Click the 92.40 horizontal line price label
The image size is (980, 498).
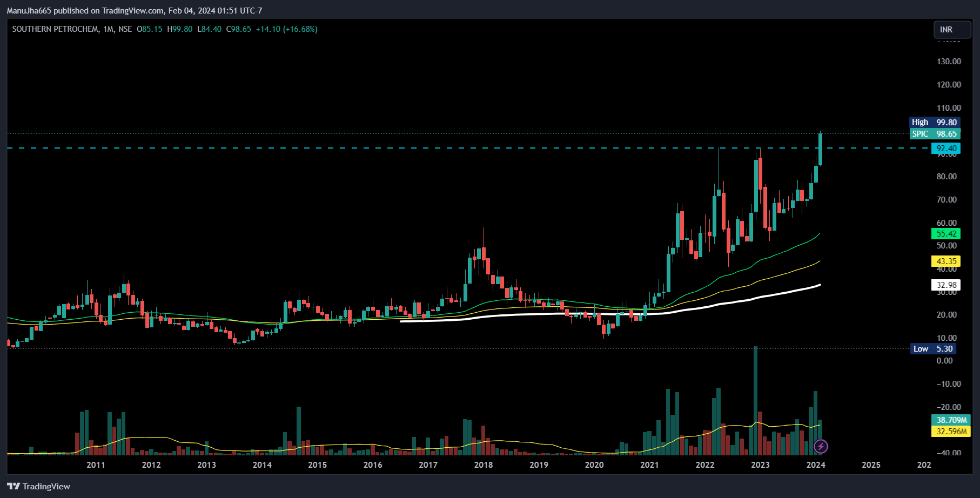coord(946,149)
